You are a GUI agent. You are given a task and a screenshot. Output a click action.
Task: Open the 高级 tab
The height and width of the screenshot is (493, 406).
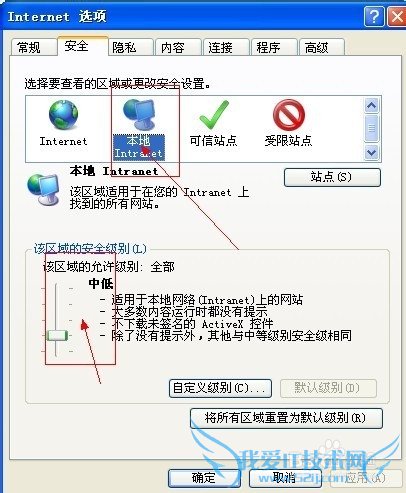tap(322, 47)
